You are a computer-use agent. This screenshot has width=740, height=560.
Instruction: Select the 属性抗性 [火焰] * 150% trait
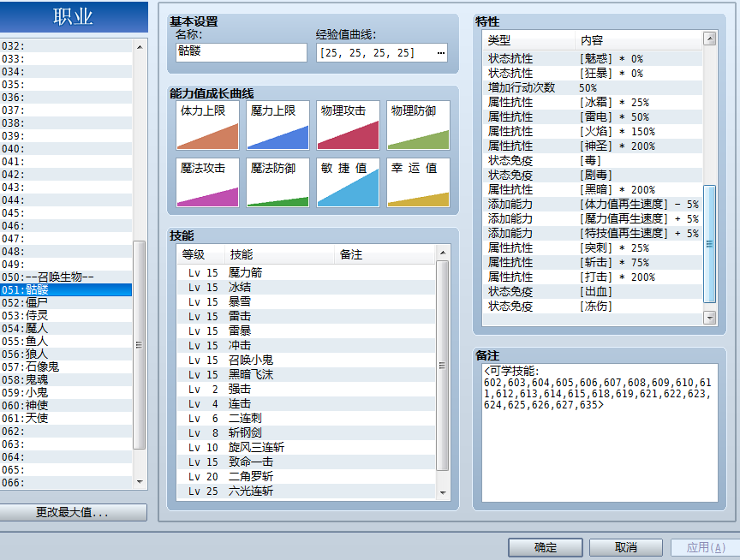tap(593, 132)
